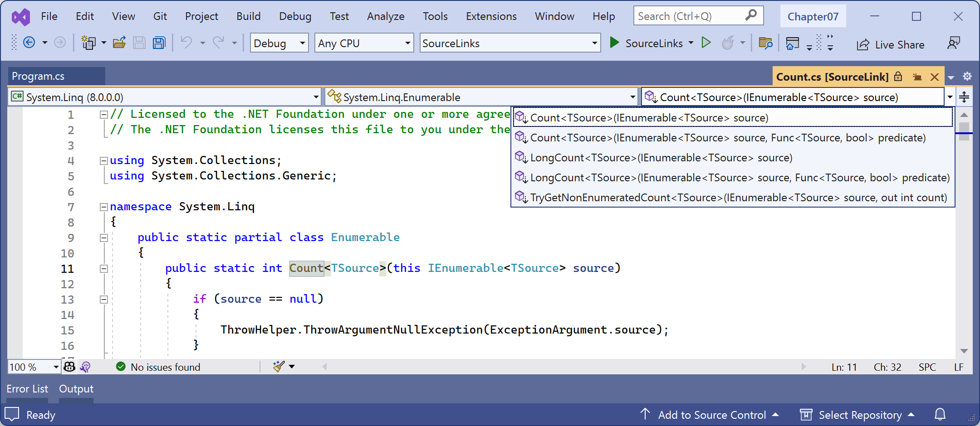Close the Count.cs [SourceLink] tab
The width and height of the screenshot is (980, 426).
(x=935, y=77)
